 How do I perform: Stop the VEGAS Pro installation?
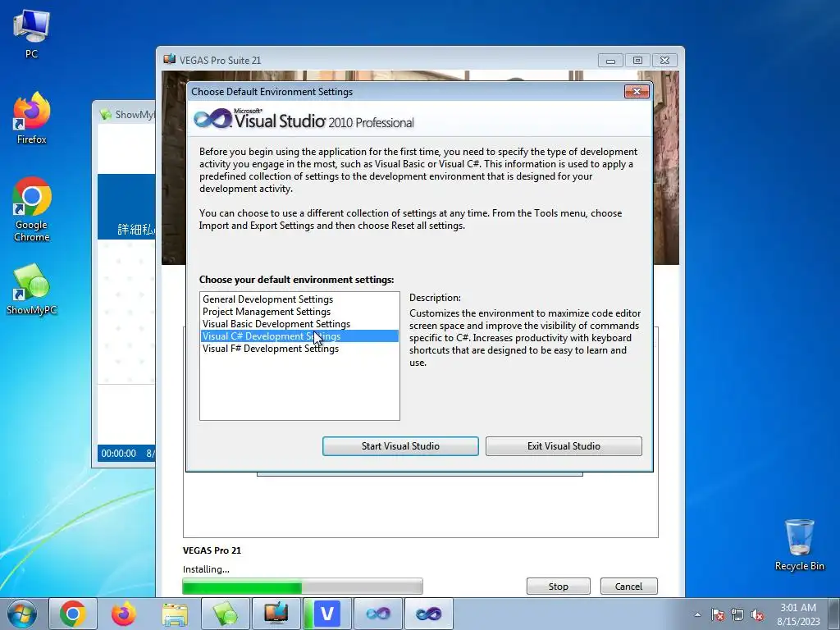pyautogui.click(x=558, y=586)
